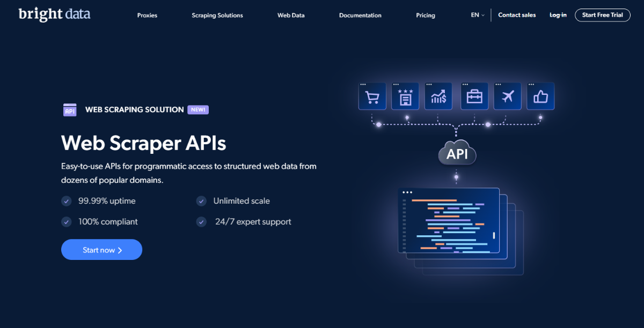
Task: Click the NEW! badge
Action: coord(198,110)
